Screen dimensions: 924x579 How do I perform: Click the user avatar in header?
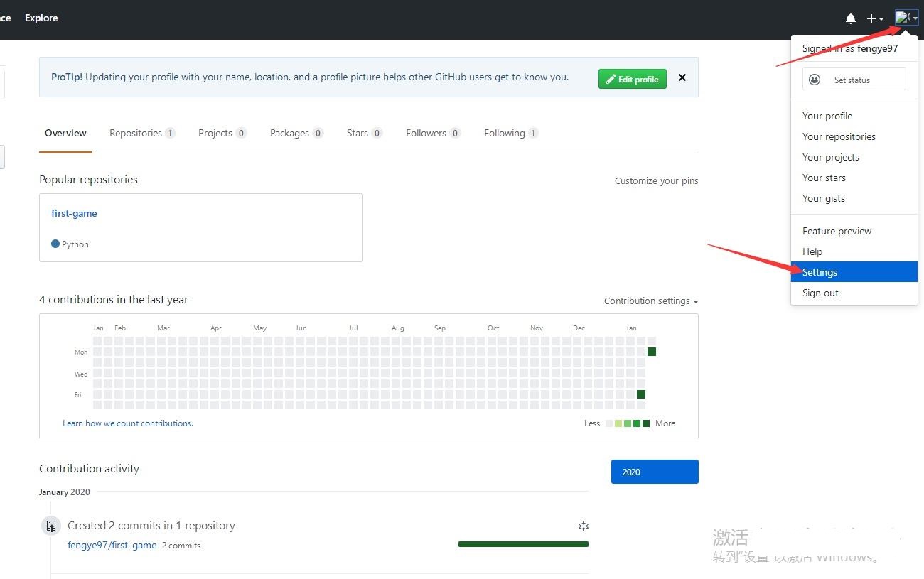(903, 18)
